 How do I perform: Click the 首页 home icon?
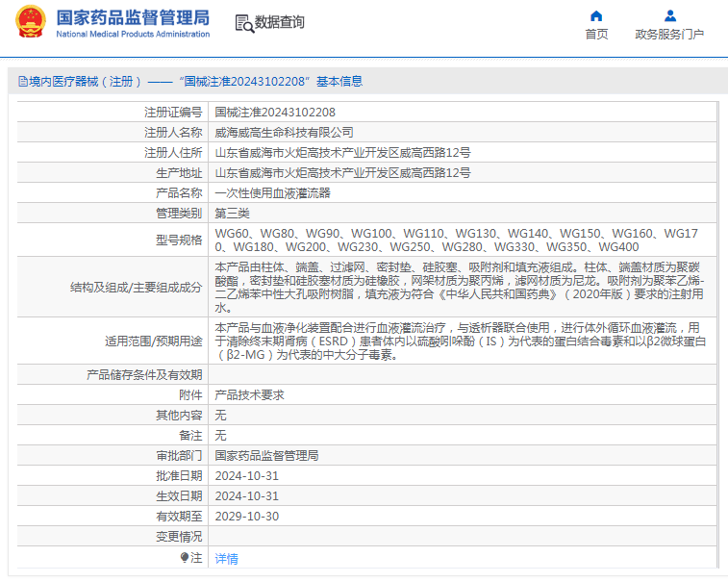click(596, 16)
